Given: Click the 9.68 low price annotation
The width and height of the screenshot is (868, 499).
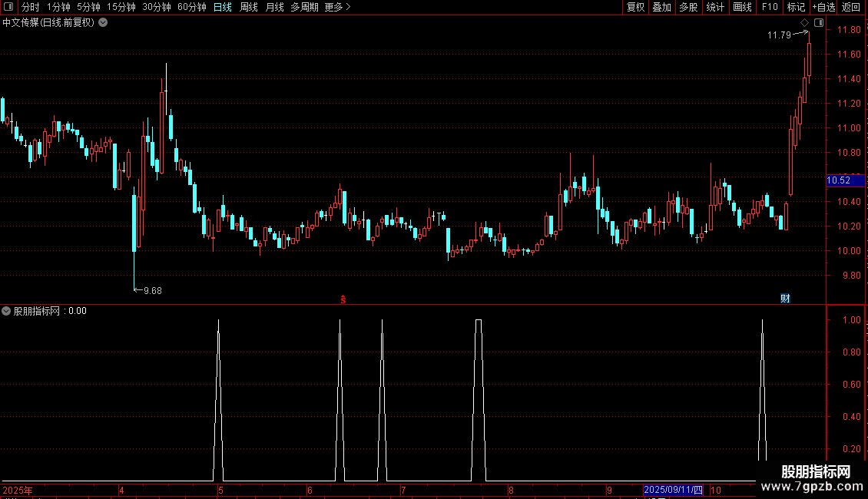Looking at the screenshot, I should [153, 291].
